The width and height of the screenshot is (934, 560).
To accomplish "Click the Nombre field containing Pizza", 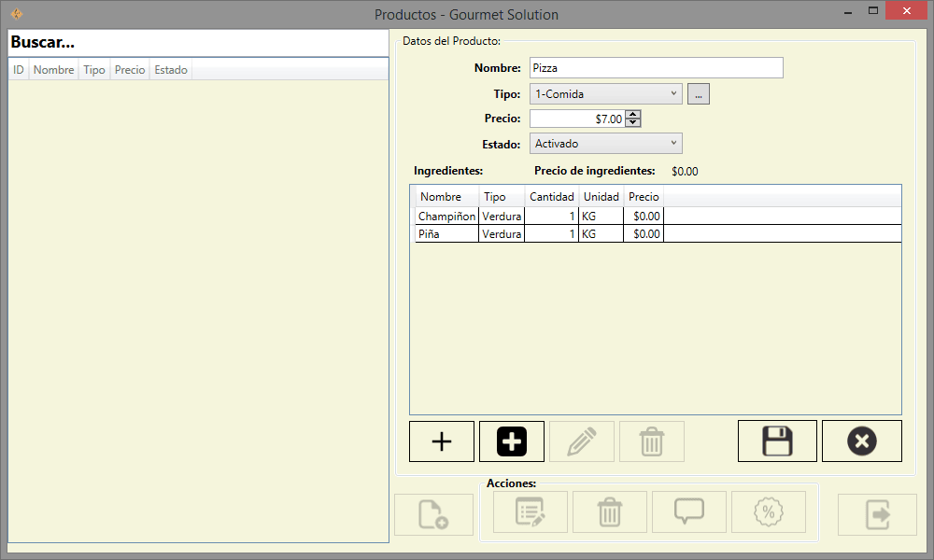I will tap(656, 68).
